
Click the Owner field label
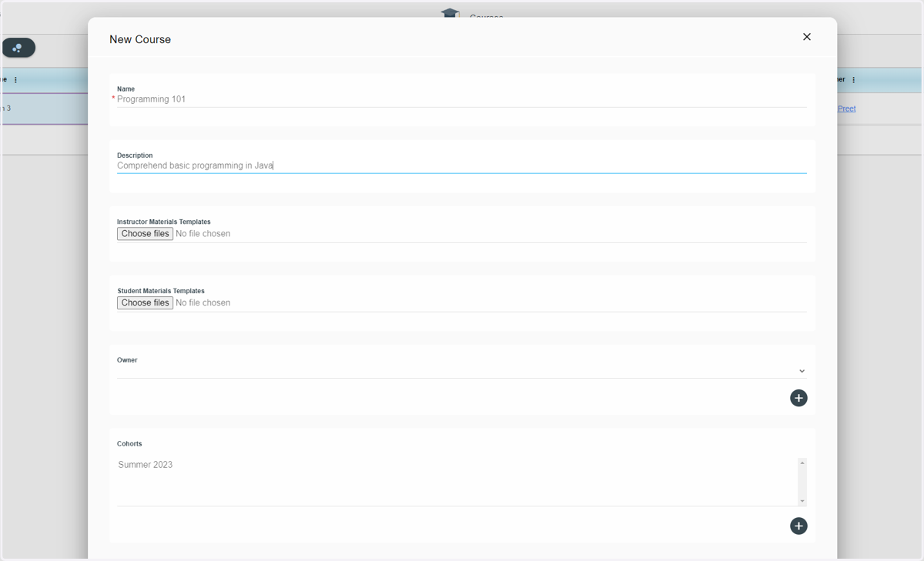(127, 360)
